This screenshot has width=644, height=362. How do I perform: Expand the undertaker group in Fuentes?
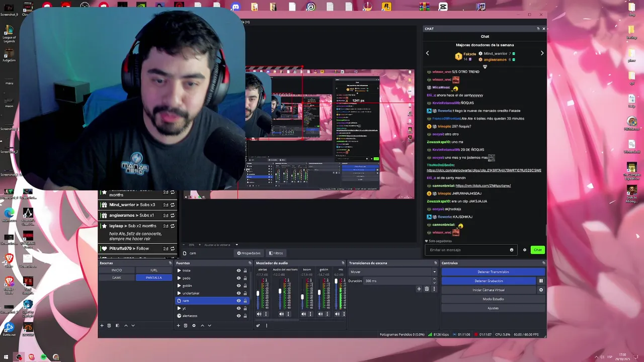coord(179,293)
